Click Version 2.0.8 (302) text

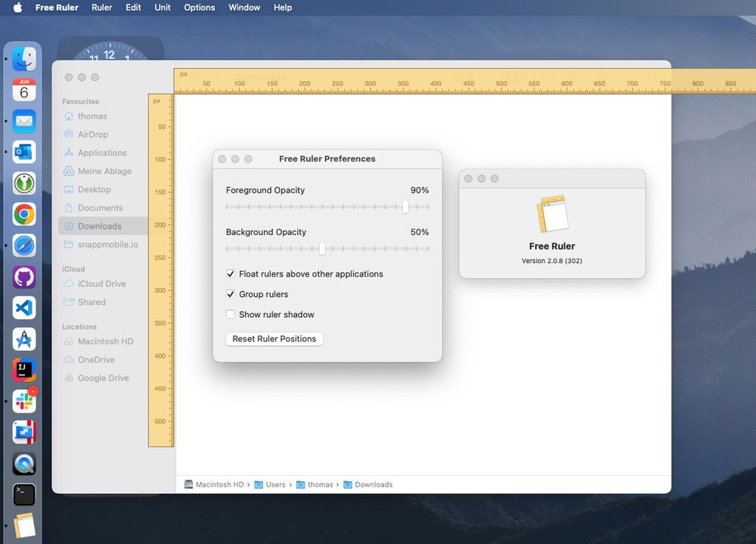[x=552, y=261]
